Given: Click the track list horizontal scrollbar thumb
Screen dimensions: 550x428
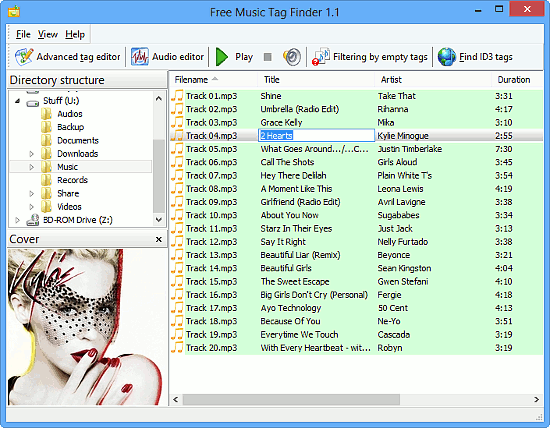Looking at the screenshot, I should click(x=291, y=399).
